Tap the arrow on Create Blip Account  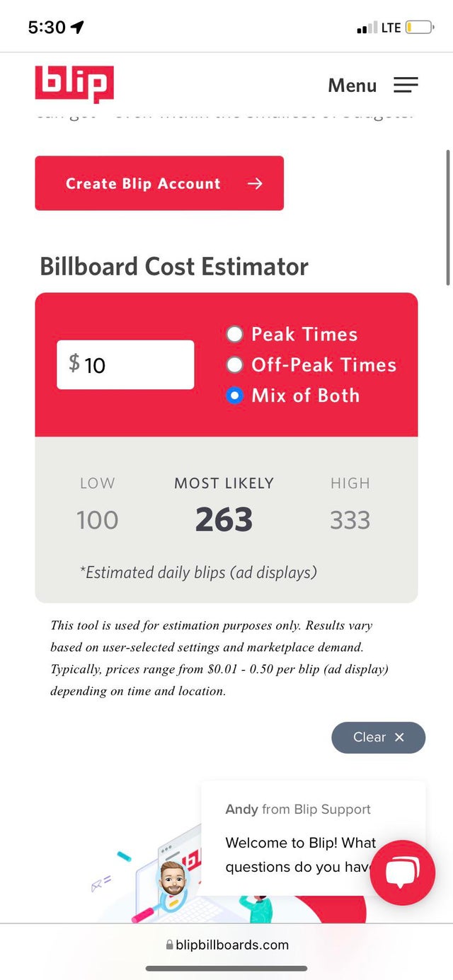[x=255, y=183]
